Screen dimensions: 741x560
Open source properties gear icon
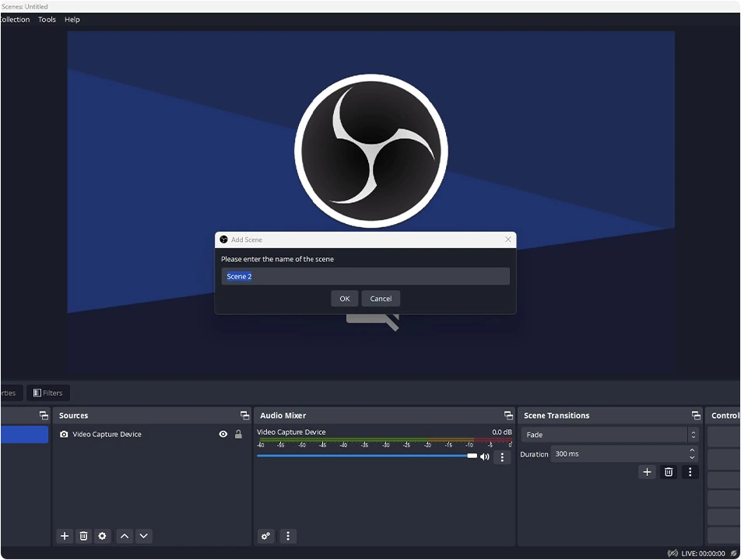pyautogui.click(x=102, y=536)
